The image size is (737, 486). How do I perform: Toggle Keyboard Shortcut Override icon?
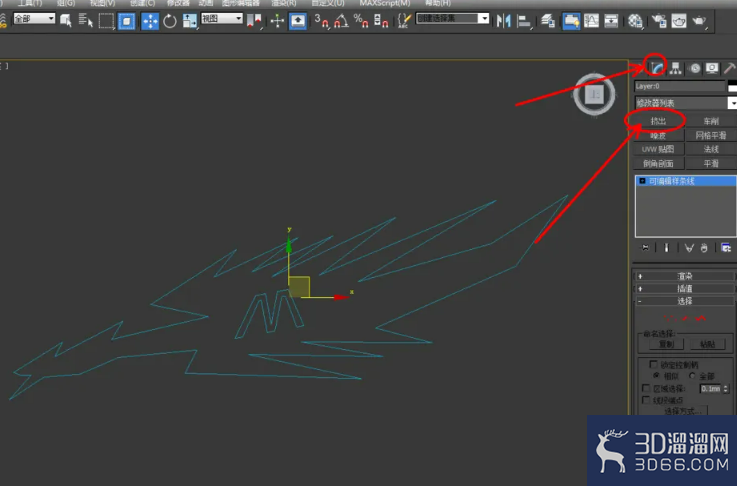coord(298,21)
